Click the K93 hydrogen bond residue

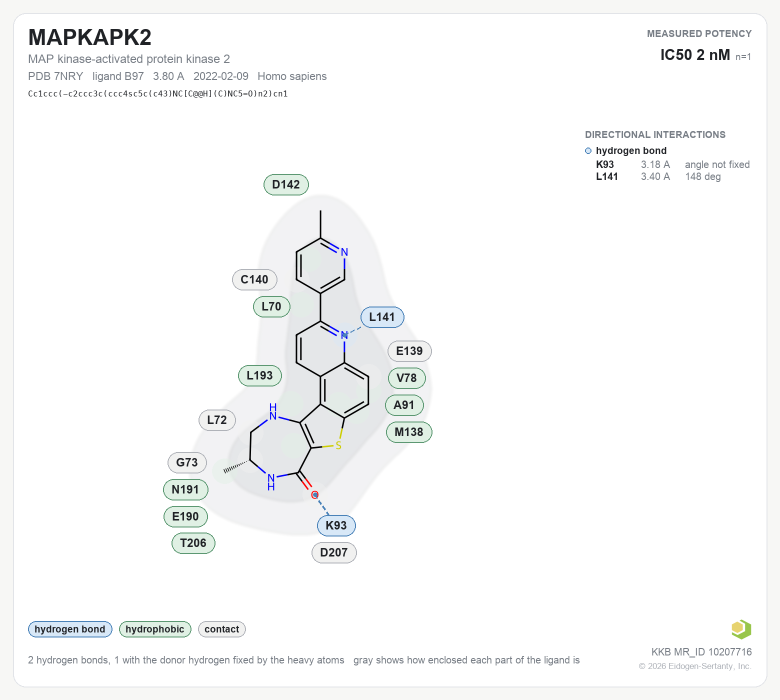pos(336,525)
